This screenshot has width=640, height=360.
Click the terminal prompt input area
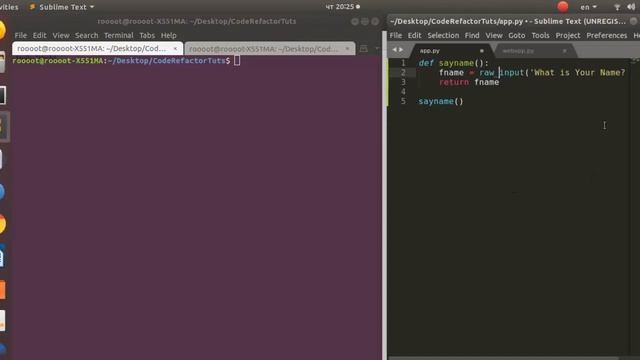point(237,61)
